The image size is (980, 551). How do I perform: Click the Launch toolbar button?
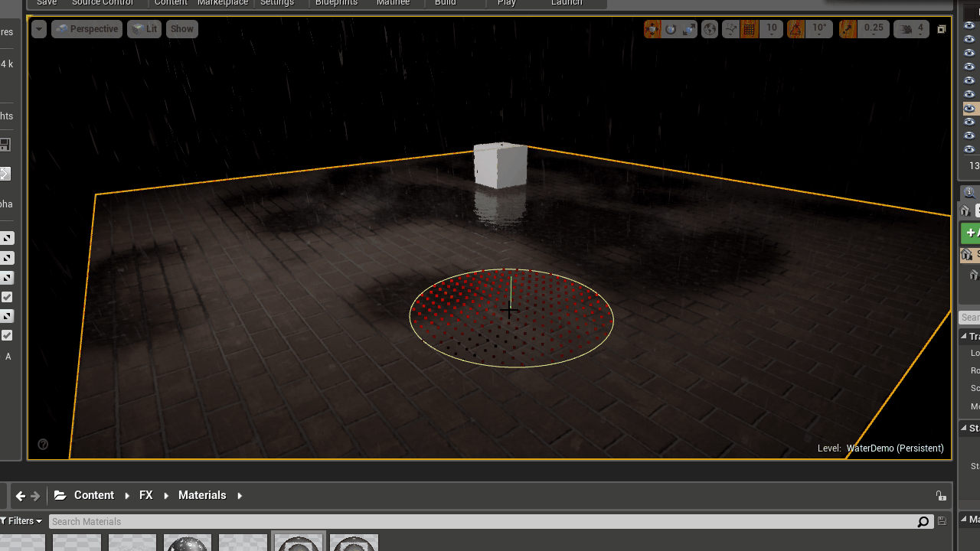click(567, 3)
